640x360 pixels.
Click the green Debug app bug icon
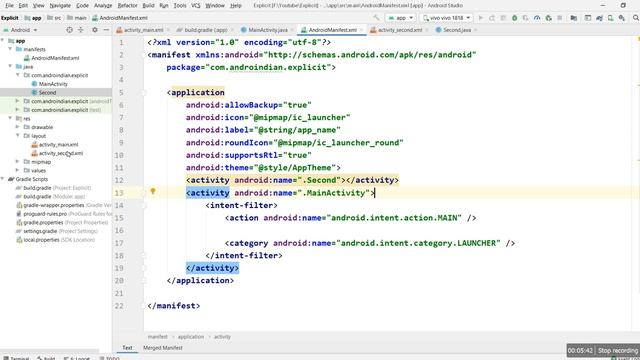pos(514,18)
